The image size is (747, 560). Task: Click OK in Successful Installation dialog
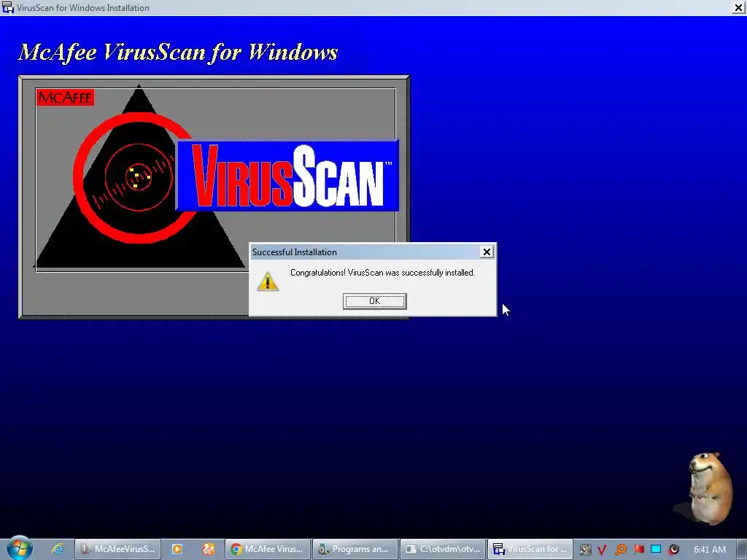(x=374, y=301)
